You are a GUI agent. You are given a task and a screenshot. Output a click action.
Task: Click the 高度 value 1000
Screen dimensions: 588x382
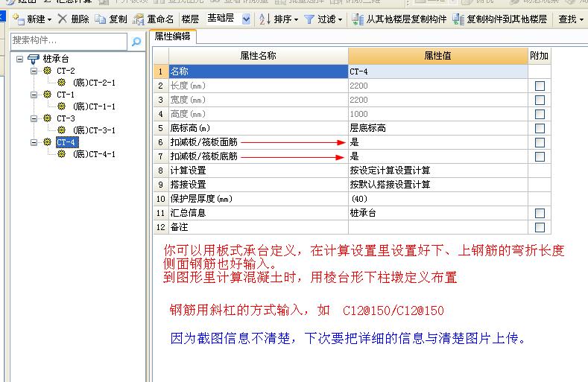pyautogui.click(x=437, y=114)
